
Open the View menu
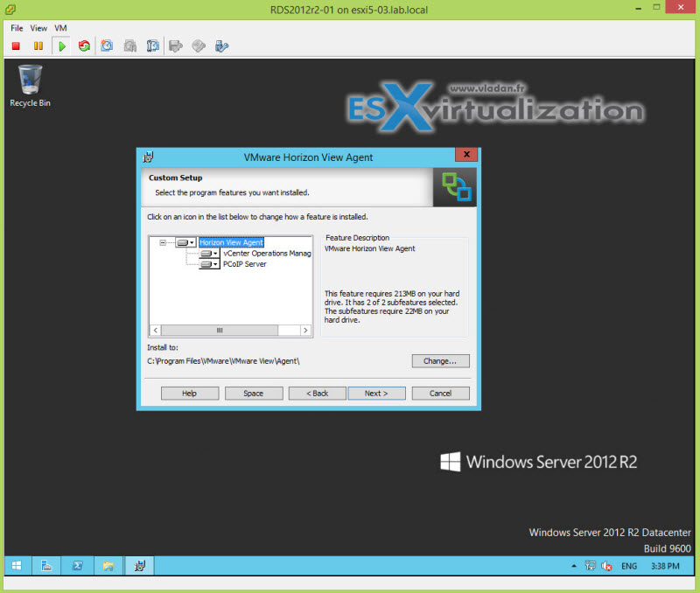click(x=38, y=28)
